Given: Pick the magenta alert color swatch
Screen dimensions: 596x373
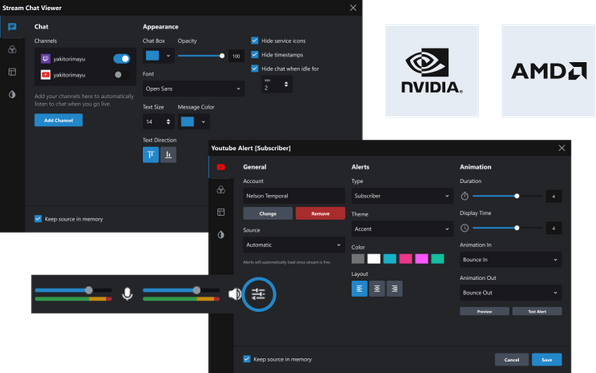Looking at the screenshot, I should (x=422, y=259).
